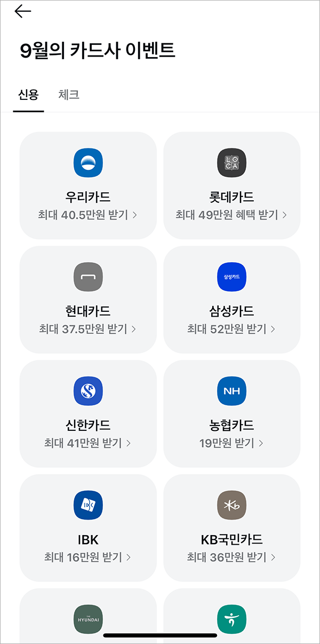Expand 롯데카드 benefits via its chevron
The image size is (320, 644).
coord(286,215)
